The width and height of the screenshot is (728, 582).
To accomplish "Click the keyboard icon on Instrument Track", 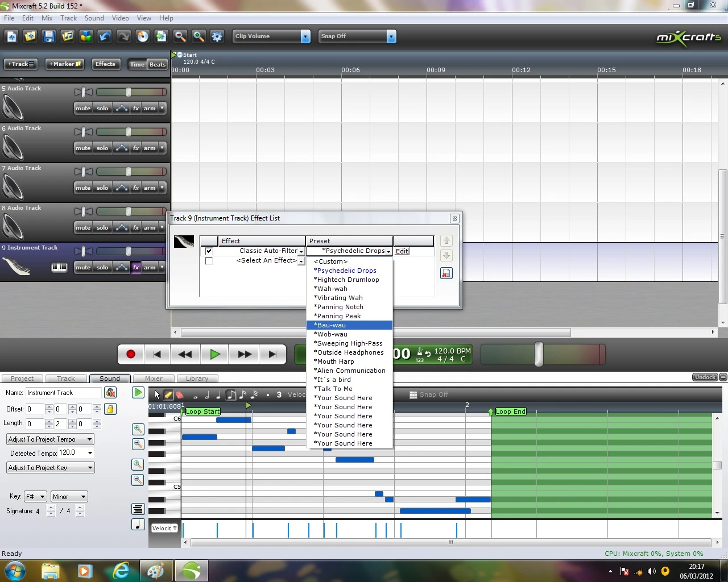I will [59, 267].
